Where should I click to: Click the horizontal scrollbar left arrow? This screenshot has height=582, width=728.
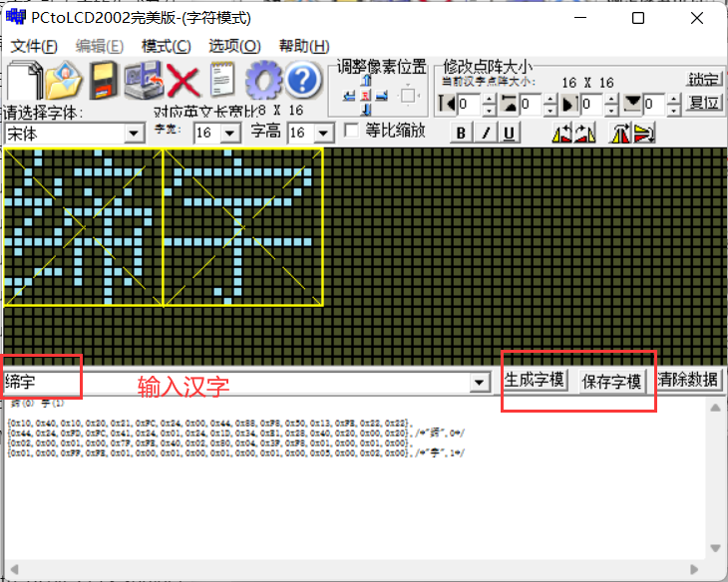click(x=14, y=569)
